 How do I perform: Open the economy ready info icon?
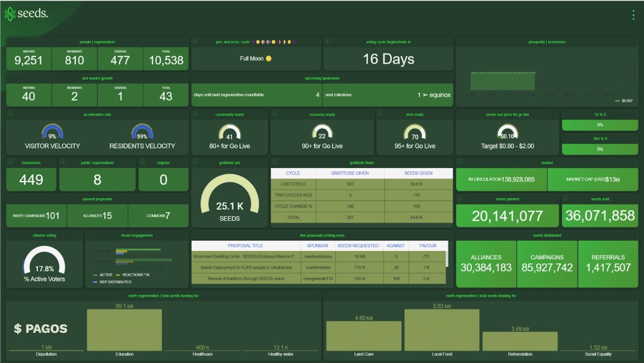274,114
